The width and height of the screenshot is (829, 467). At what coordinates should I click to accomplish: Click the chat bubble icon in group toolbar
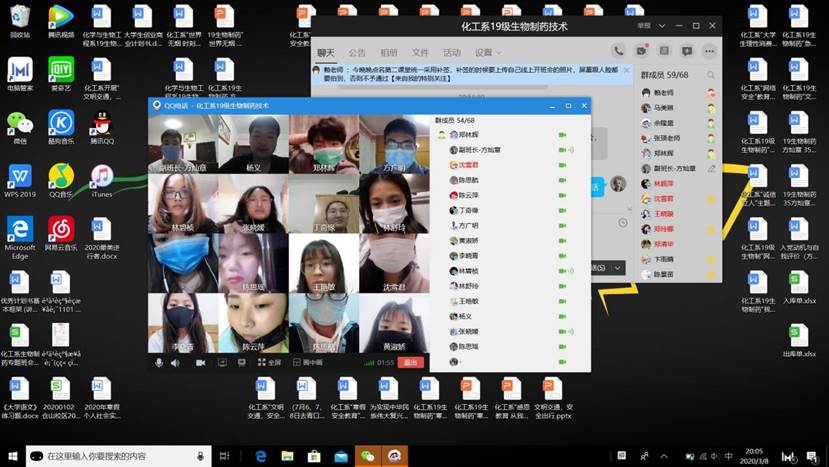[x=687, y=51]
